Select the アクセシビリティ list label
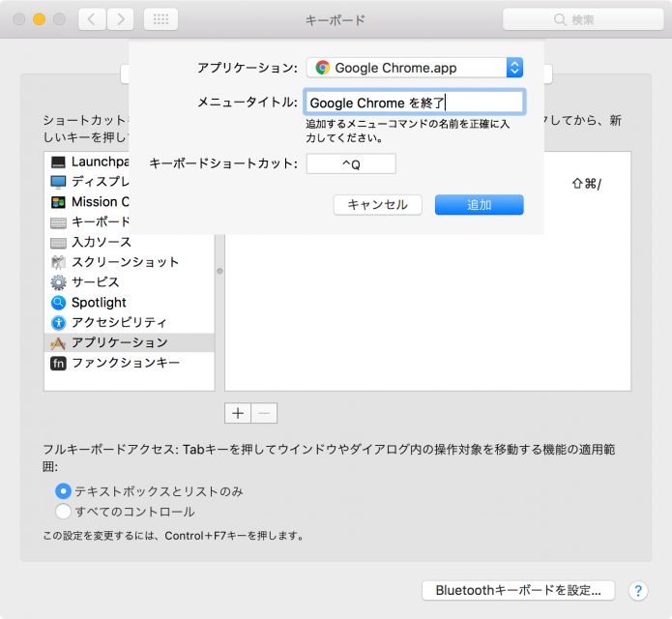The width and height of the screenshot is (672, 619). (x=119, y=322)
